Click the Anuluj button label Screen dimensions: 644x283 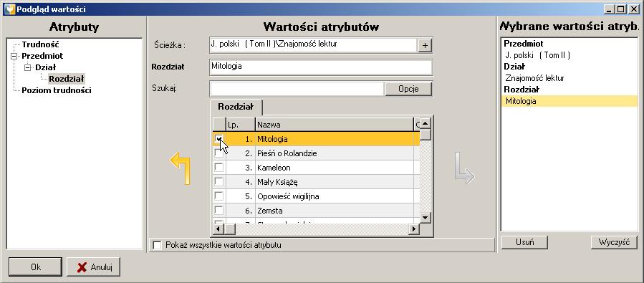click(102, 267)
